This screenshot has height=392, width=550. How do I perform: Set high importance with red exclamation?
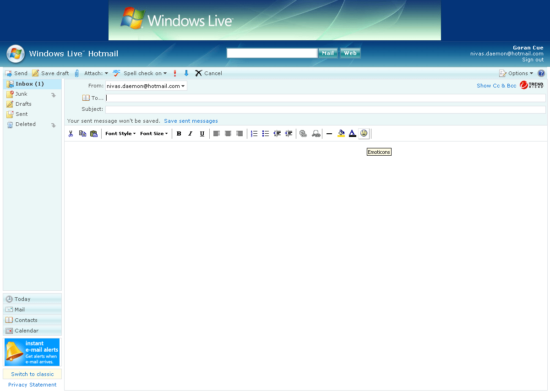click(x=175, y=73)
